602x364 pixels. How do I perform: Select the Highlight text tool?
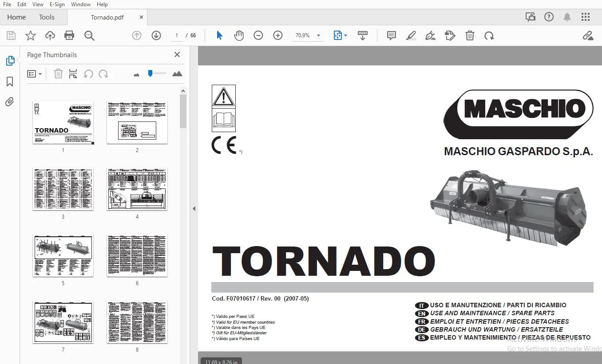(x=411, y=35)
